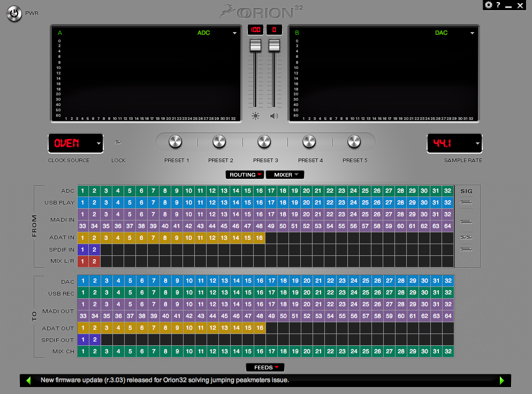Recall Preset 3 knob button
The width and height of the screenshot is (532, 394).
pyautogui.click(x=264, y=142)
